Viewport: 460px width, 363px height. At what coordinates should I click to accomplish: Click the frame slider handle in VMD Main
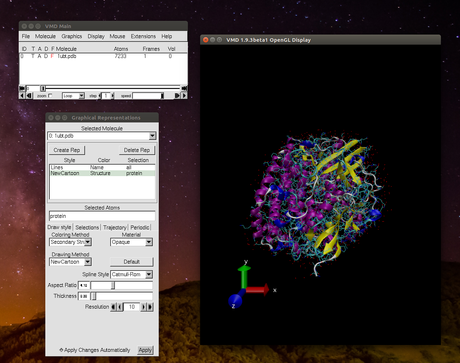(43, 88)
